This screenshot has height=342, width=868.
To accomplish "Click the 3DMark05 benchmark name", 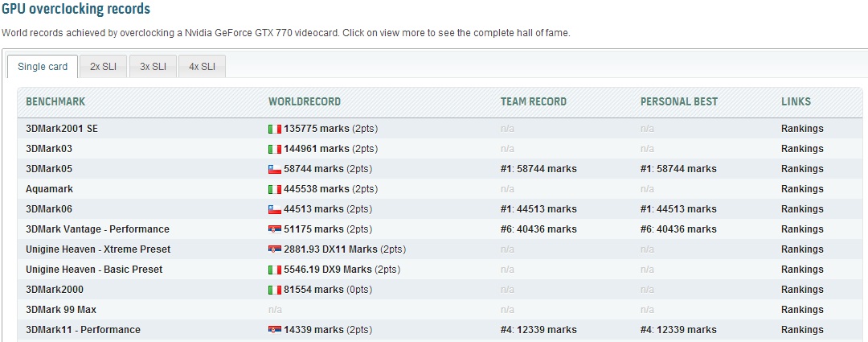I will 49,168.
